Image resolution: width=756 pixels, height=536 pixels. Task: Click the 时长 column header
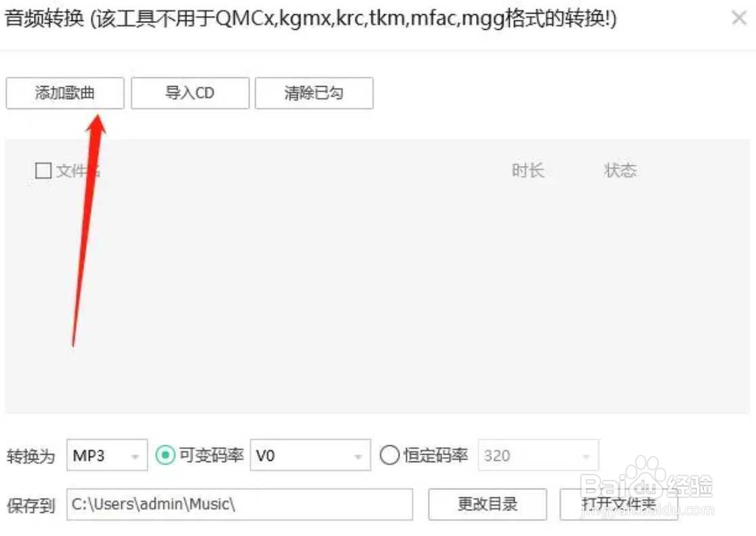pos(528,170)
